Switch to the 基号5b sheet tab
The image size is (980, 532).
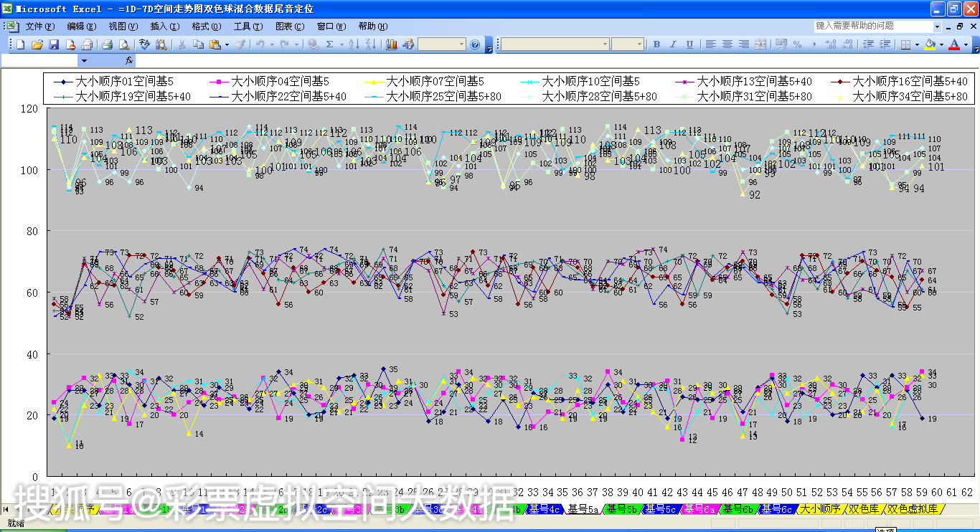pyautogui.click(x=621, y=509)
